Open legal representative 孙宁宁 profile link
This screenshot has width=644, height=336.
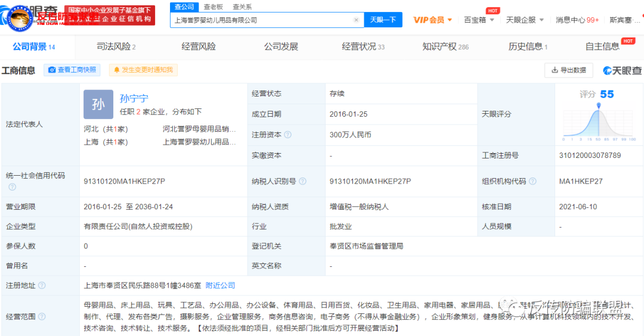(134, 98)
